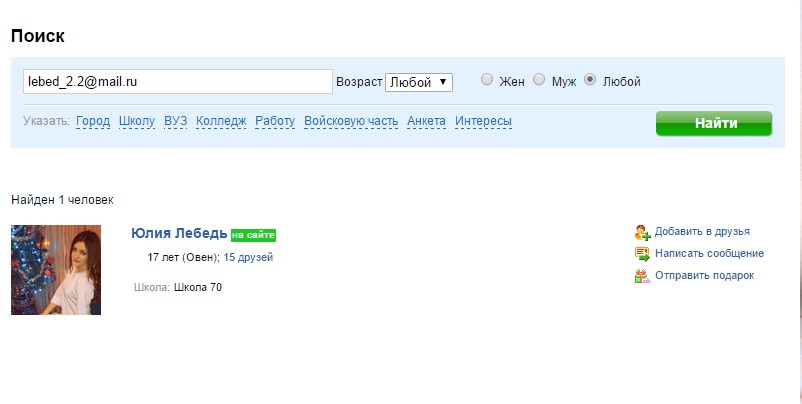This screenshot has width=802, height=404.
Task: Select the Любой gender radio button
Action: pos(590,80)
